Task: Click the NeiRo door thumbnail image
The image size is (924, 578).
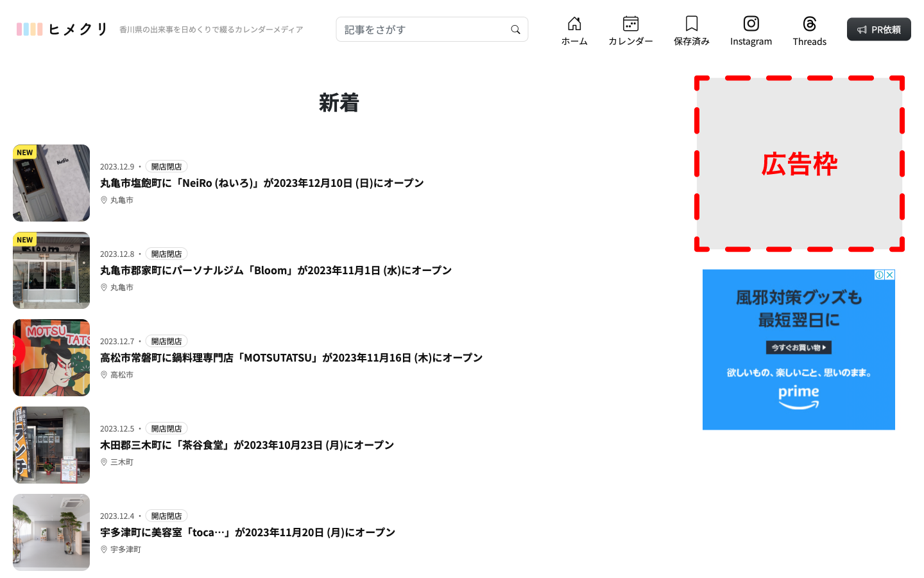Action: (51, 183)
